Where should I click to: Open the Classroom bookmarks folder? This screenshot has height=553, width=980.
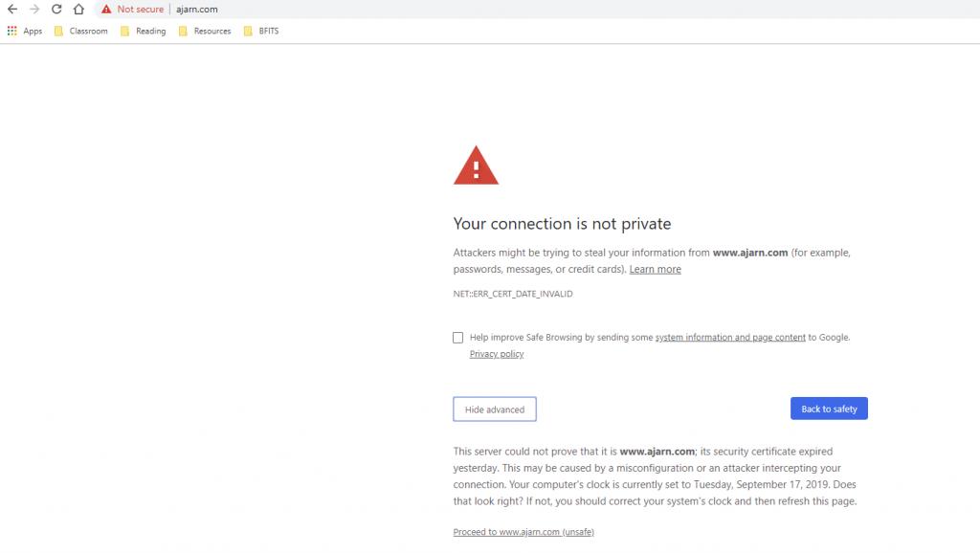(80, 31)
